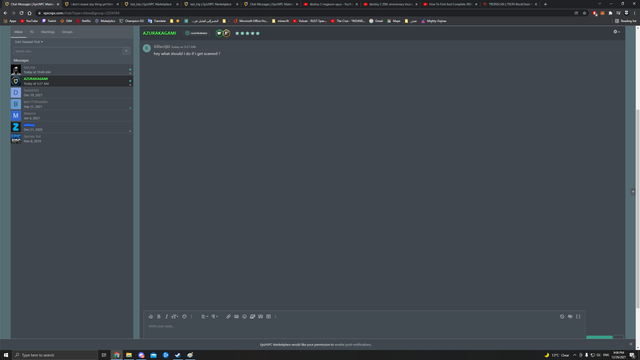
Task: Open conversation settings gear dropdown
Action: (616, 32)
